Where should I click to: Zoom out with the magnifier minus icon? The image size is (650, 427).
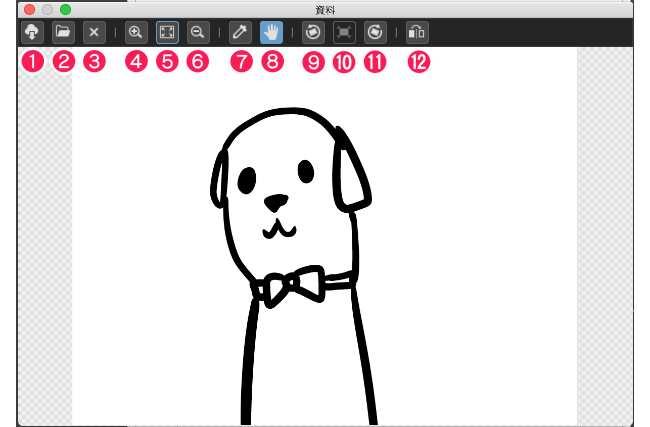coord(197,31)
